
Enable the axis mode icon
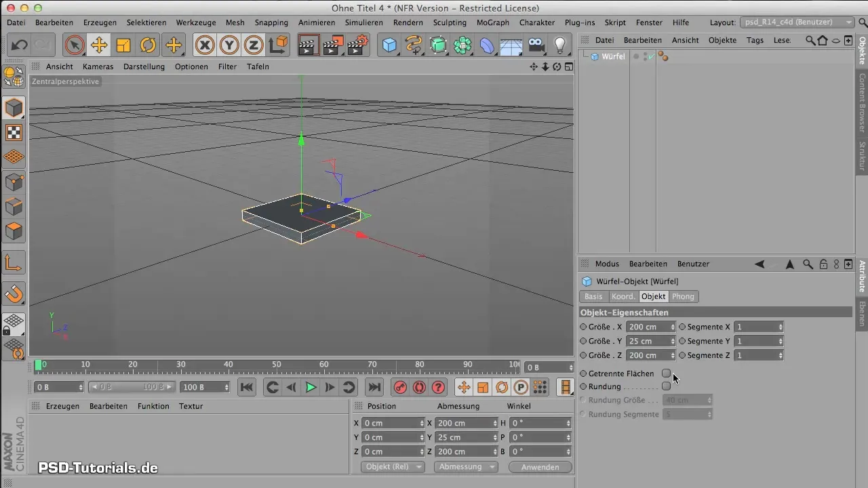[14, 262]
